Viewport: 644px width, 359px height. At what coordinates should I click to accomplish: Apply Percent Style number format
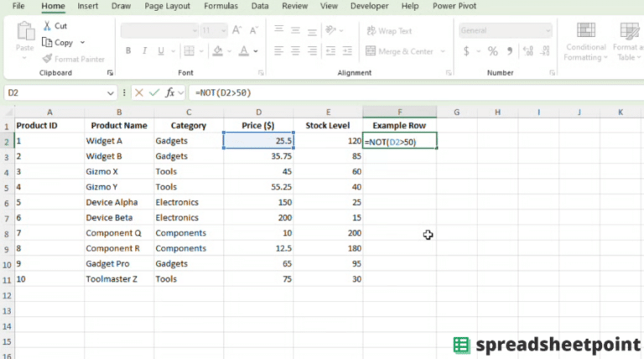(493, 51)
